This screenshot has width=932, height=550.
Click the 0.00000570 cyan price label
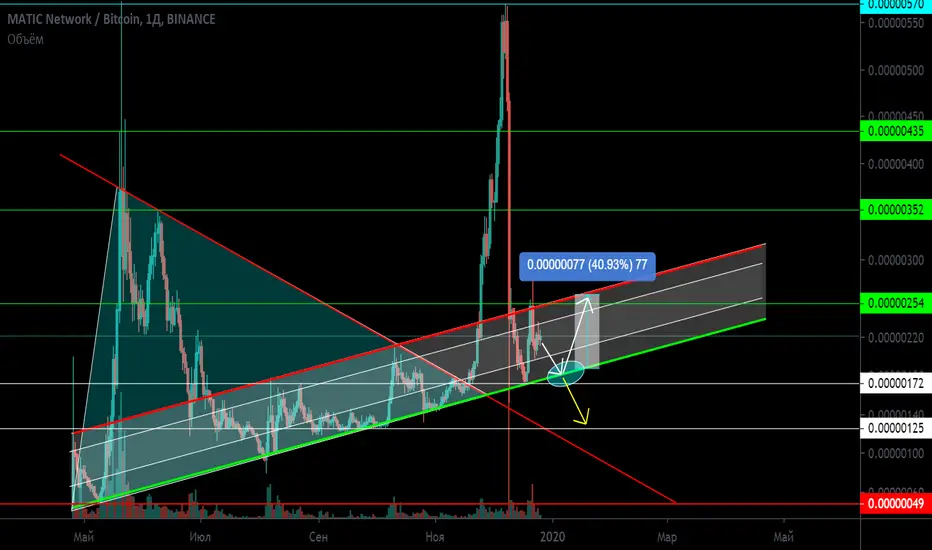coord(896,5)
